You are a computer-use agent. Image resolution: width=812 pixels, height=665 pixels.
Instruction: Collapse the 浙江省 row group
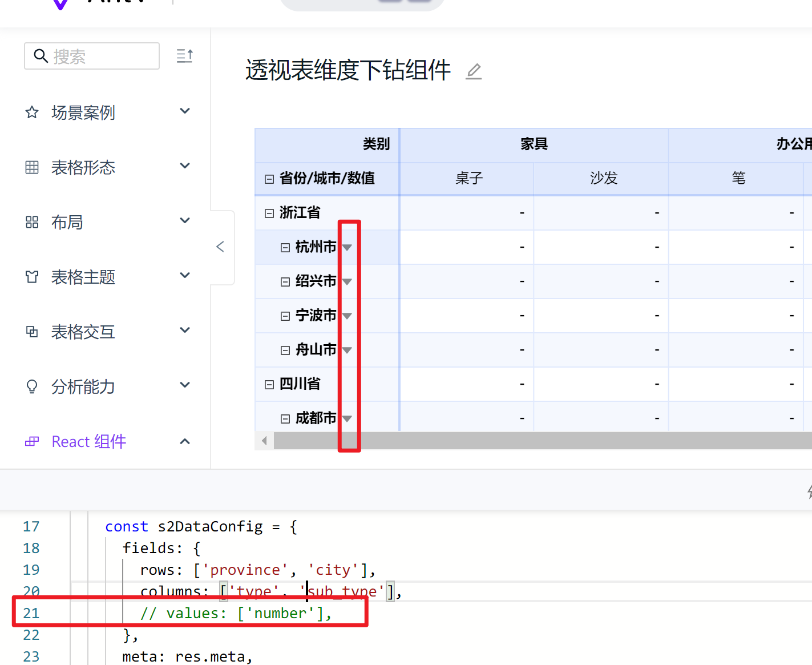pyautogui.click(x=269, y=212)
